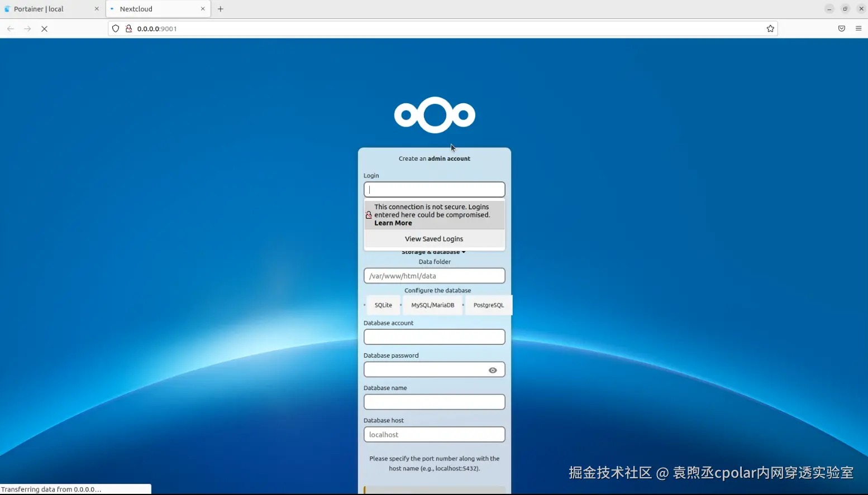The image size is (868, 495).
Task: Open the Save to Pocket icon
Action: [x=842, y=28]
